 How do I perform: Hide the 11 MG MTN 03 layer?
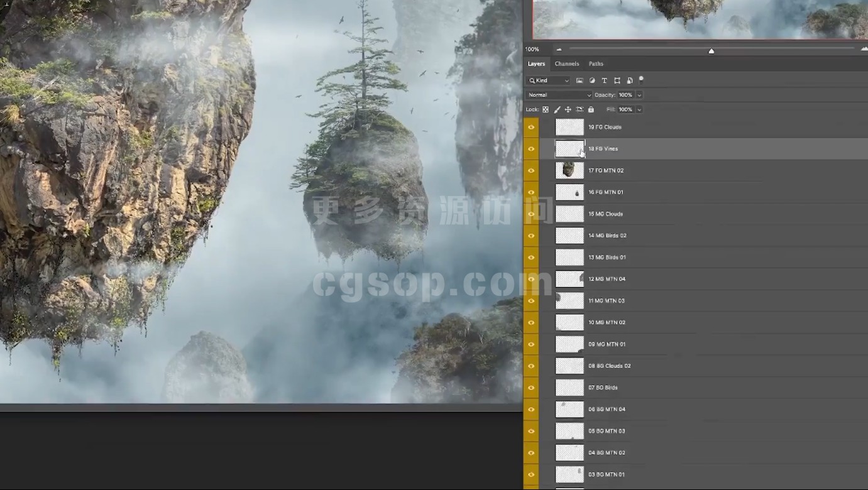531,301
